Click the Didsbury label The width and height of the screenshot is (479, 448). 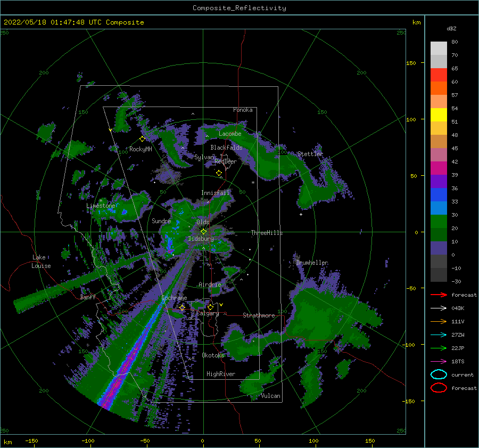201,239
